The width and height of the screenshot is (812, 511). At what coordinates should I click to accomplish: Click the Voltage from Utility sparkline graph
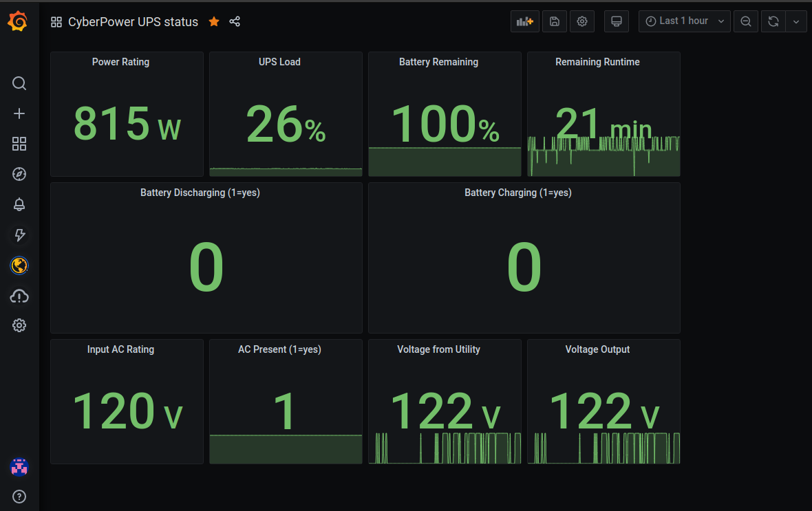click(x=445, y=448)
